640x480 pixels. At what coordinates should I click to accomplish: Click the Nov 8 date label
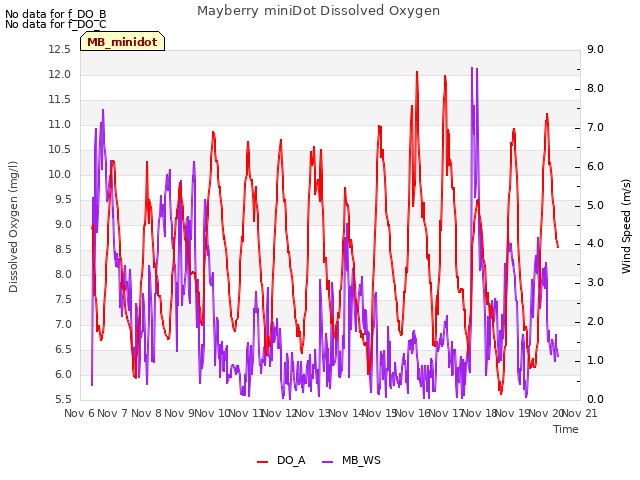[x=147, y=413]
